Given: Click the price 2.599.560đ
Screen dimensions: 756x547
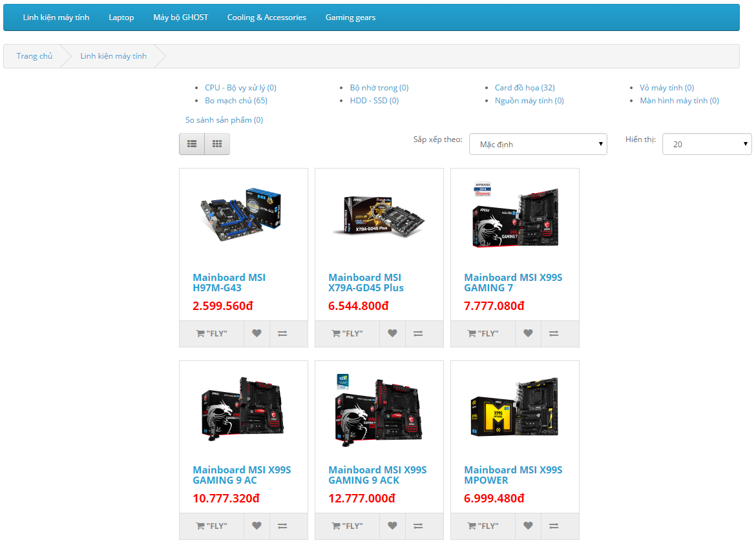Looking at the screenshot, I should click(223, 306).
